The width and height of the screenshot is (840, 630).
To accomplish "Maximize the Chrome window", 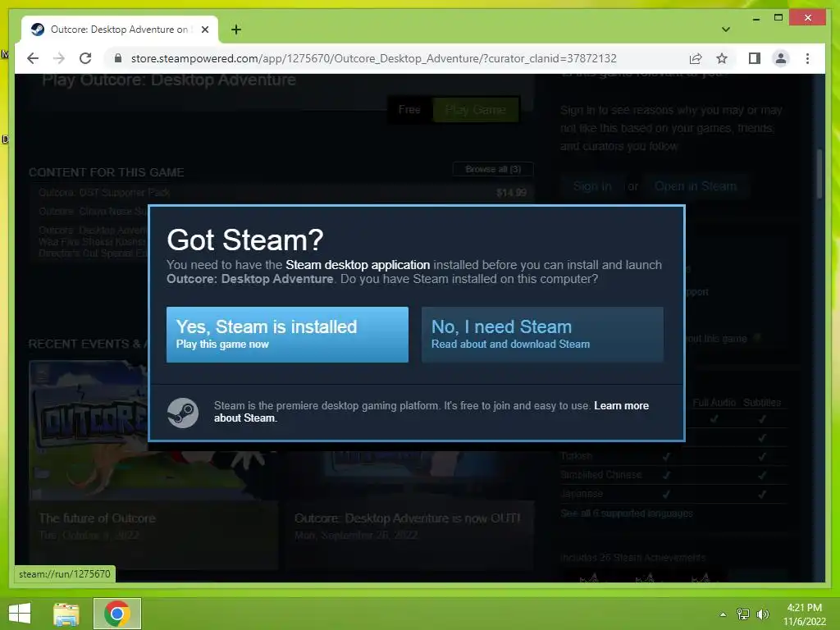I will tap(778, 18).
